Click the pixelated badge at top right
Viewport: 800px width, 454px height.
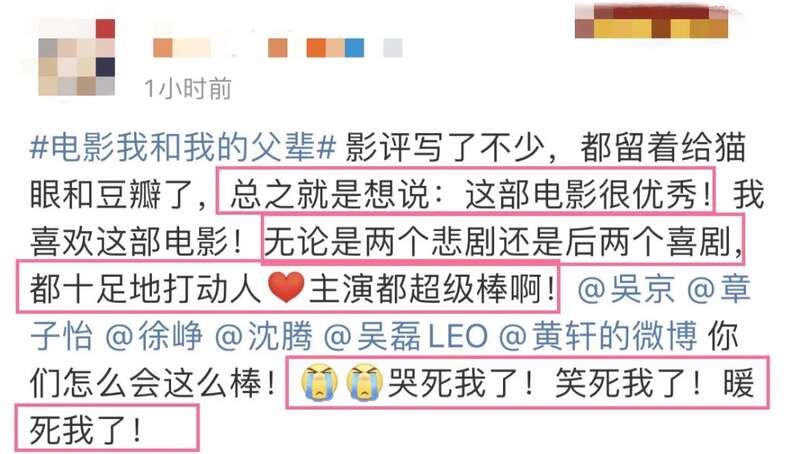click(652, 21)
